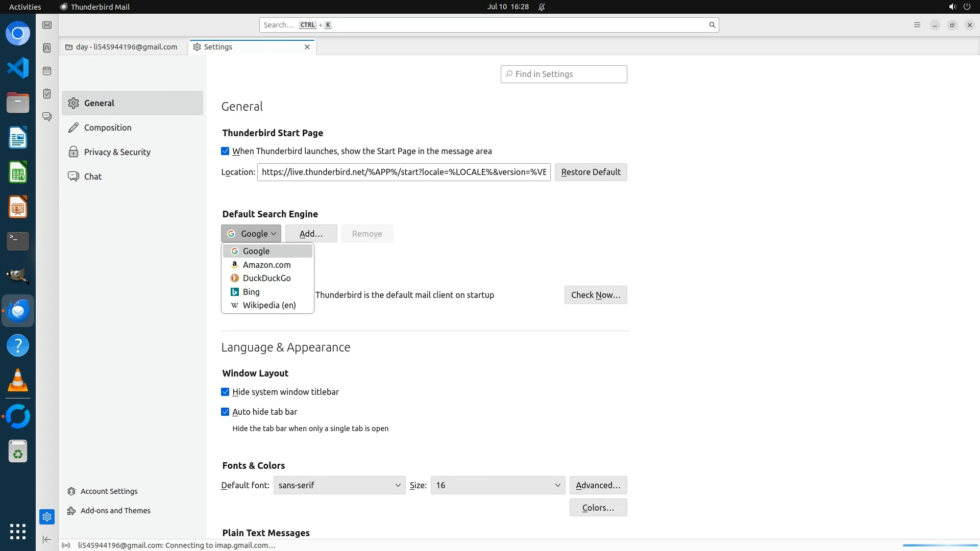This screenshot has width=980, height=551.
Task: Open the font Size dropdown
Action: pyautogui.click(x=498, y=485)
